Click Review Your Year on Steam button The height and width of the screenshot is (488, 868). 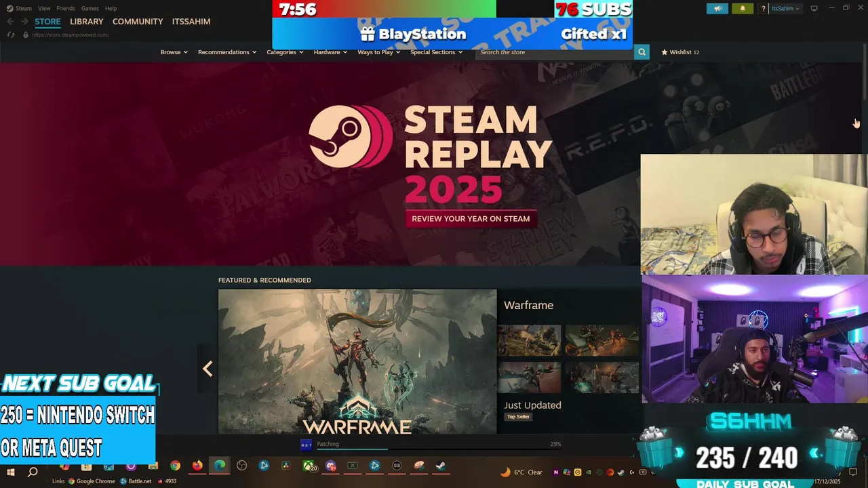pyautogui.click(x=471, y=219)
